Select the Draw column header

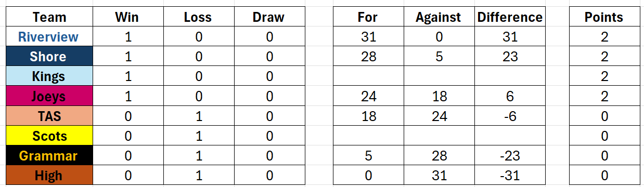(268, 17)
